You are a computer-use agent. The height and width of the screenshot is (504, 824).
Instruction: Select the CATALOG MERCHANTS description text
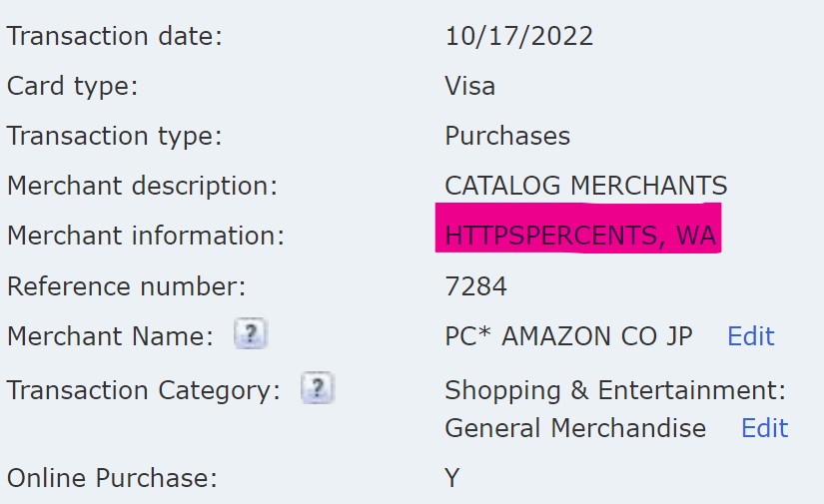[x=585, y=186]
